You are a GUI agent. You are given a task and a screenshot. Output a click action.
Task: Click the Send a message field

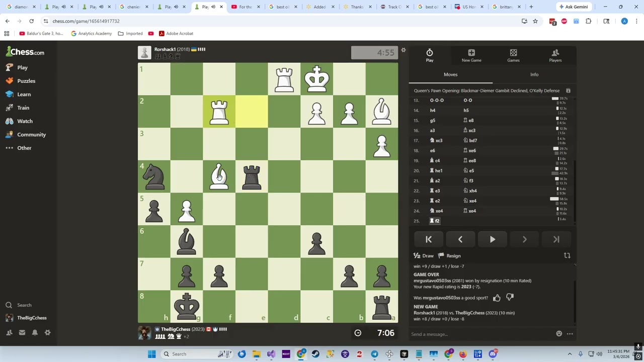pyautogui.click(x=480, y=334)
